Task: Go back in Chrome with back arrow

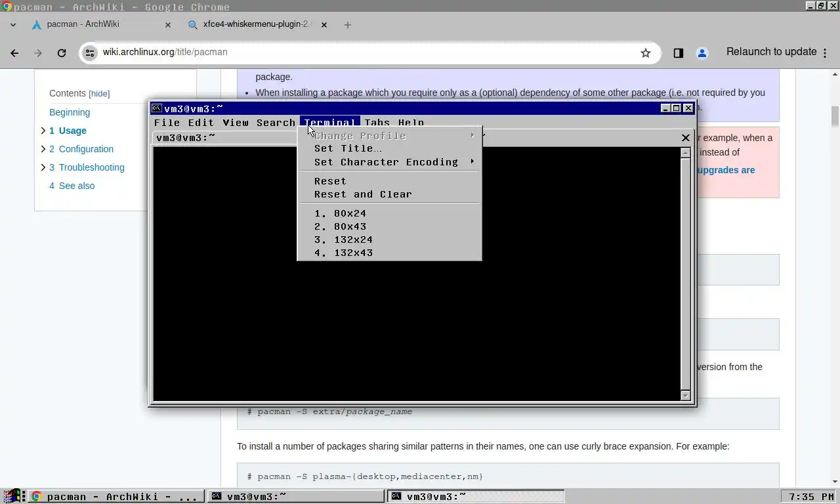Action: click(14, 53)
